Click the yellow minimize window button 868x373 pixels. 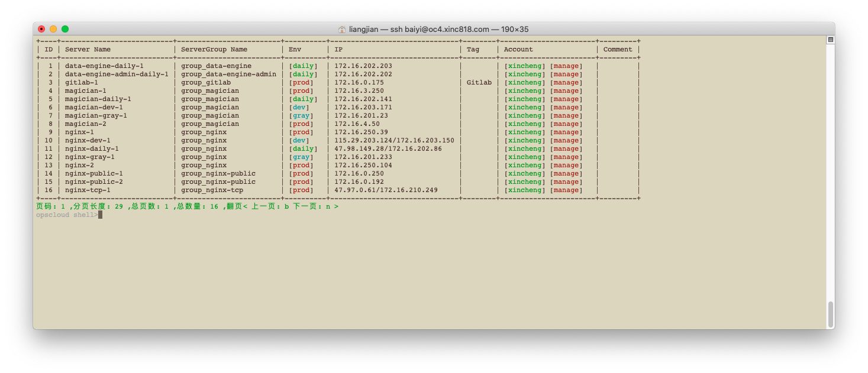tap(53, 29)
